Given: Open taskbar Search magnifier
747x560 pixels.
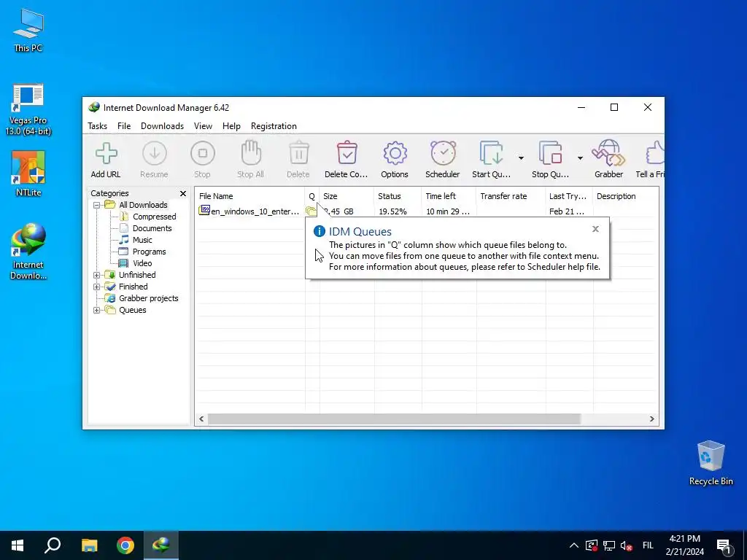Looking at the screenshot, I should click(x=53, y=545).
